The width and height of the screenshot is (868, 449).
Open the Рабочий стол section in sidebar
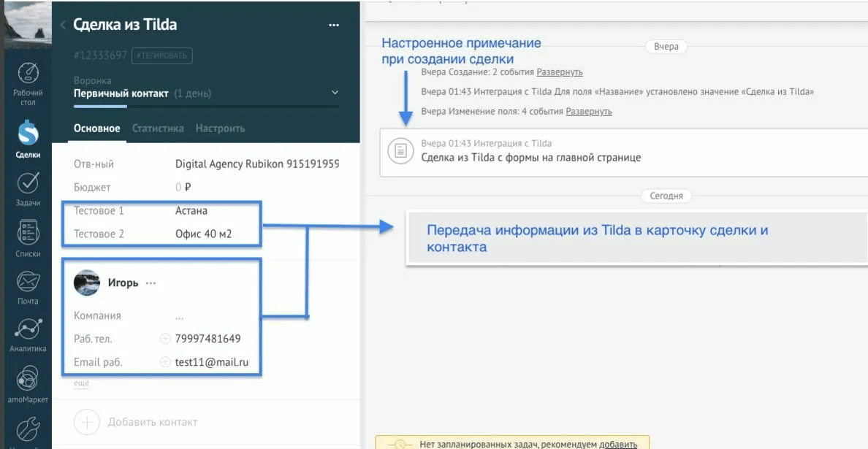27,74
